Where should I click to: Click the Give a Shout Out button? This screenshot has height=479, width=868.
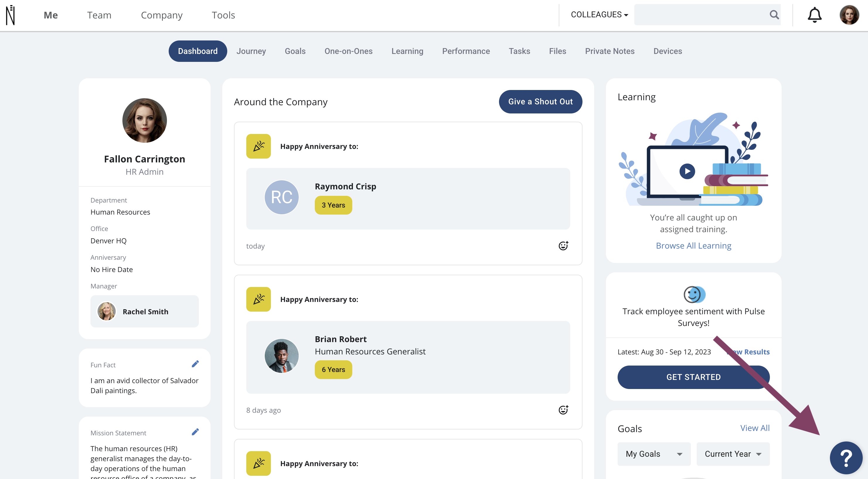coord(541,101)
